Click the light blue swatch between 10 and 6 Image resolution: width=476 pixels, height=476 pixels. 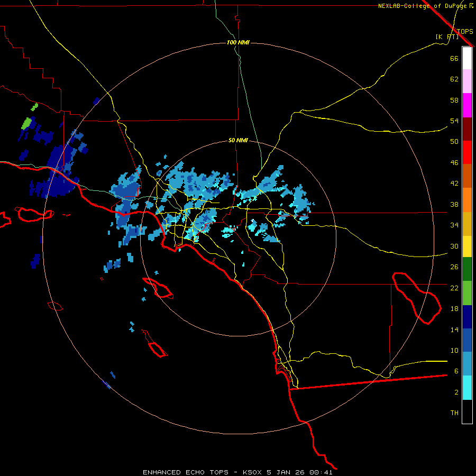point(467,364)
